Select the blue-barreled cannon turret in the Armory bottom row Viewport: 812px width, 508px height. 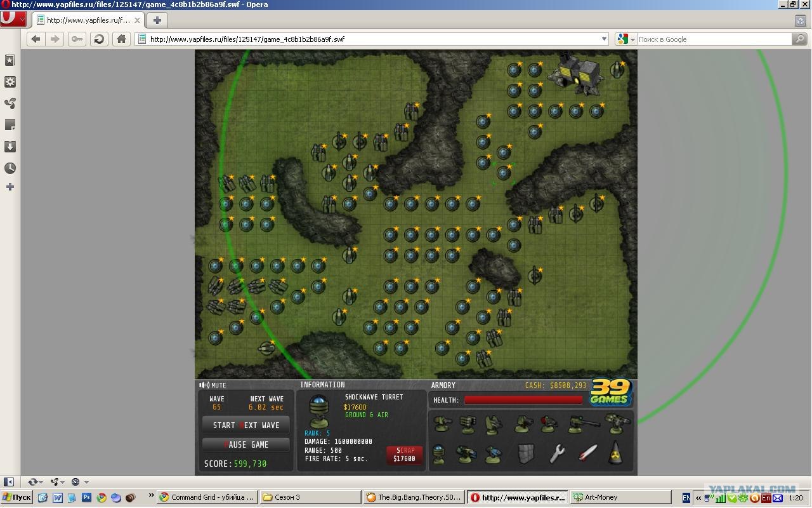466,453
